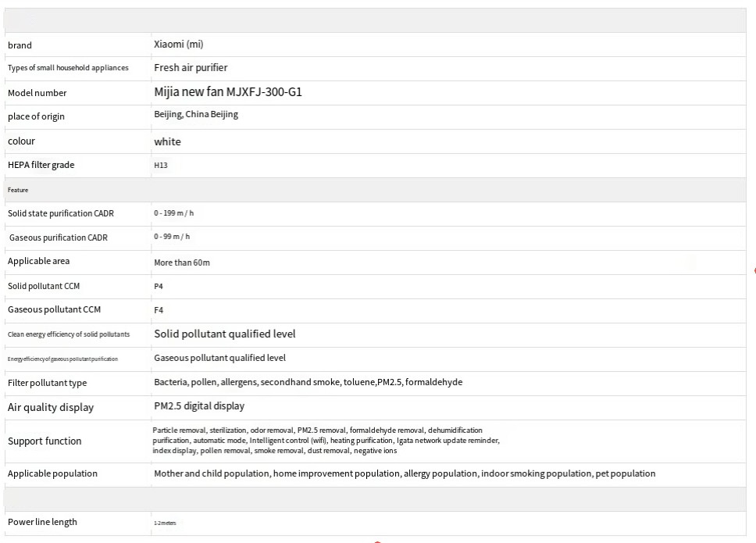Click the Filter pollutant type label
The image size is (756, 543).
click(x=47, y=383)
